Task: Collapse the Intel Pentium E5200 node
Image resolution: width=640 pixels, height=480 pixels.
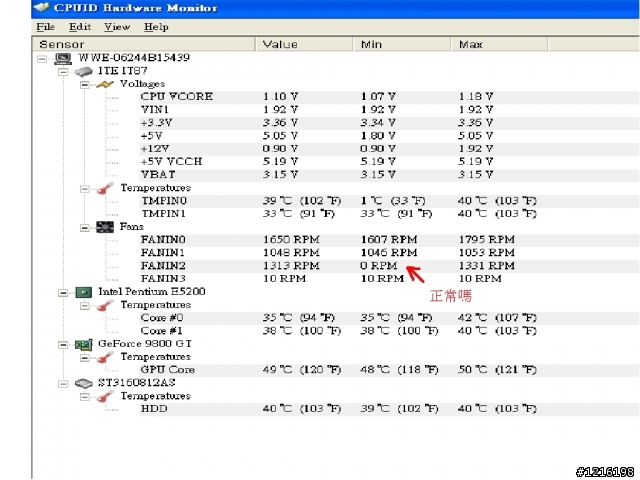Action: click(63, 293)
